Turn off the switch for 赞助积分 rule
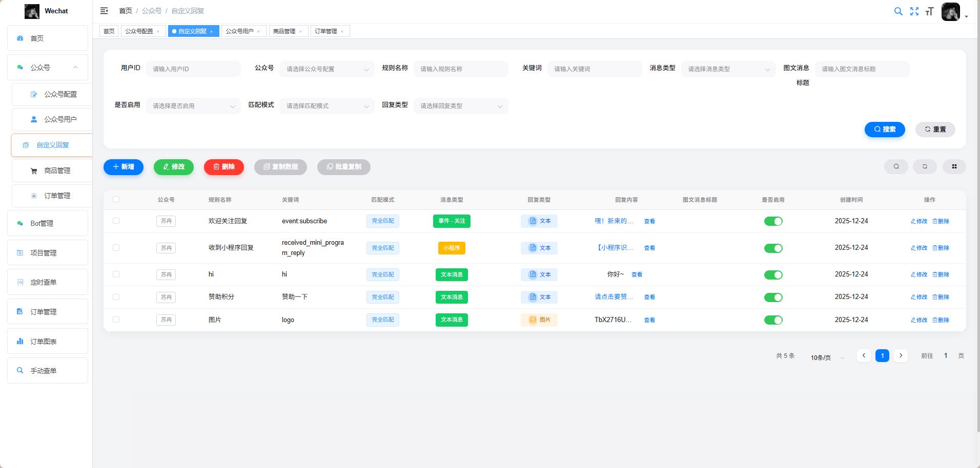The image size is (980, 468). tap(773, 297)
